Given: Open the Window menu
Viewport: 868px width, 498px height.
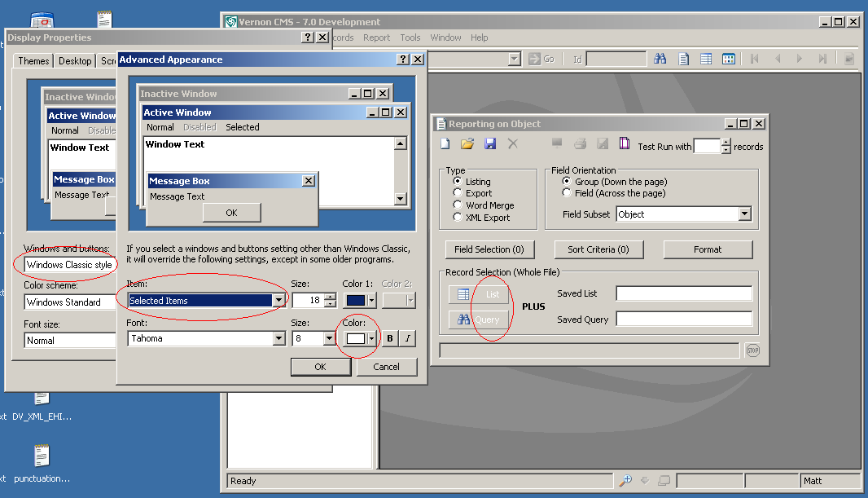Looking at the screenshot, I should click(x=445, y=37).
